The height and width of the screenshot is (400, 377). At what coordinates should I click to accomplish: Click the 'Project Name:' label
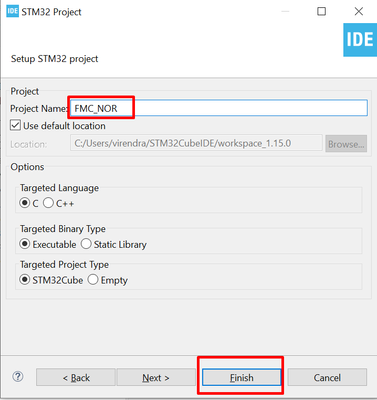click(39, 108)
